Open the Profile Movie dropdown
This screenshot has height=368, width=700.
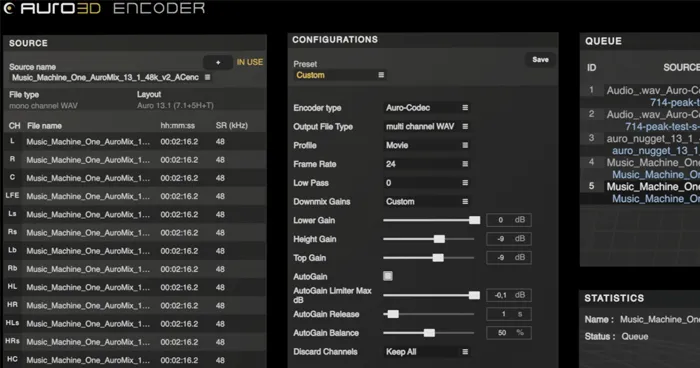pos(426,145)
